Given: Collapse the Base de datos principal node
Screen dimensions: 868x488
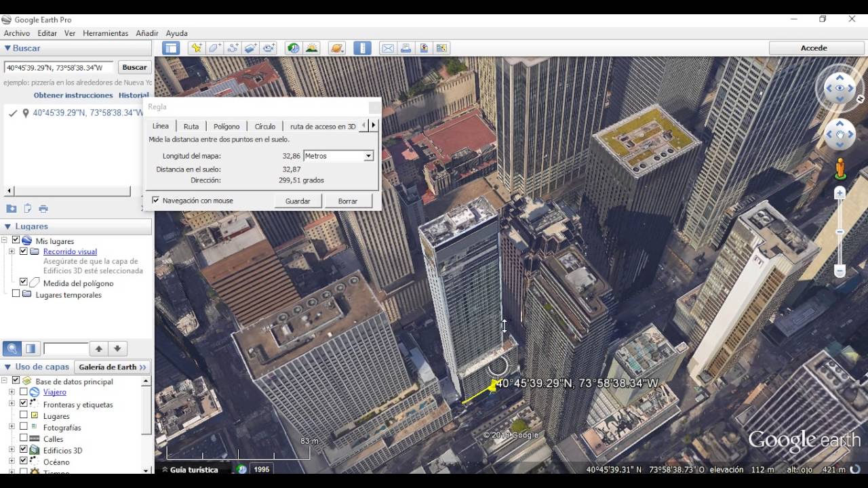Looking at the screenshot, I should pos(5,381).
